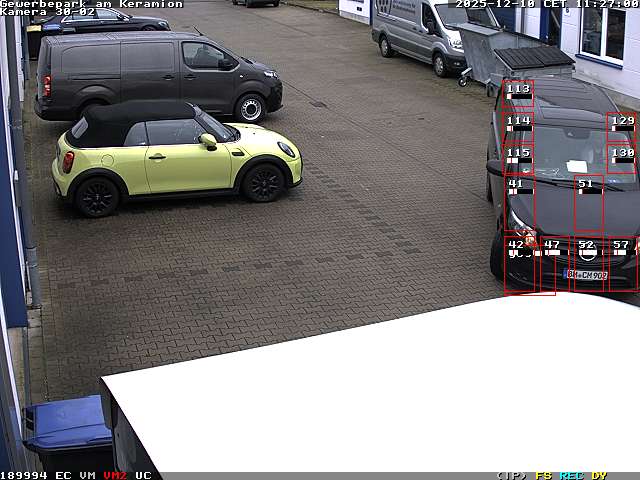Click the Kamera 30-02 camera name label
Screen dimensions: 640x480
coord(48,12)
